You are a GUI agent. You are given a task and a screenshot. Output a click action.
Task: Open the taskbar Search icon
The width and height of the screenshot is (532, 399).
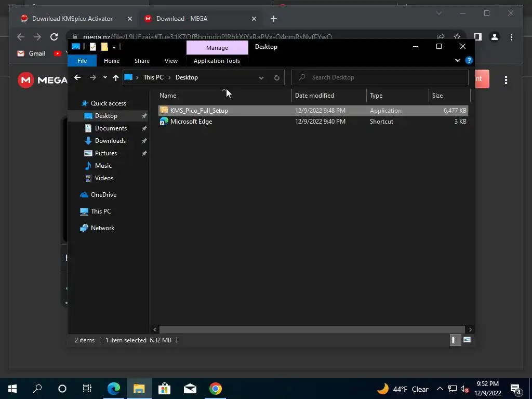coord(37,389)
